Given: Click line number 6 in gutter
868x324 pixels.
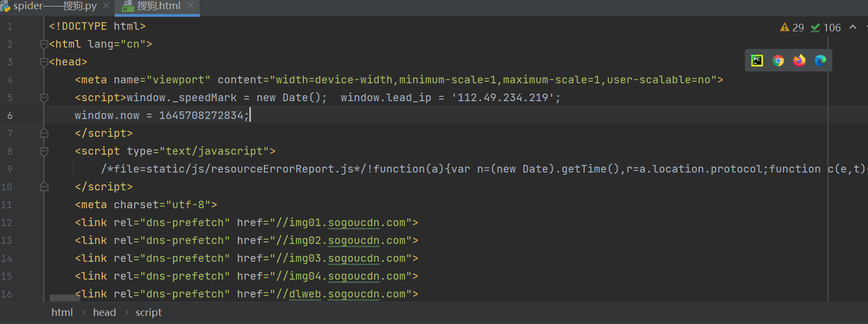Looking at the screenshot, I should 10,116.
